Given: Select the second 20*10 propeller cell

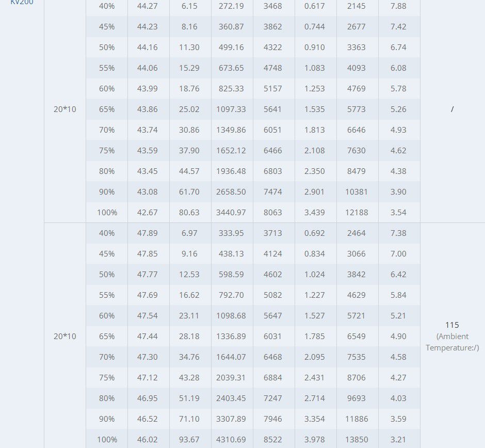Looking at the screenshot, I should click(x=64, y=337).
